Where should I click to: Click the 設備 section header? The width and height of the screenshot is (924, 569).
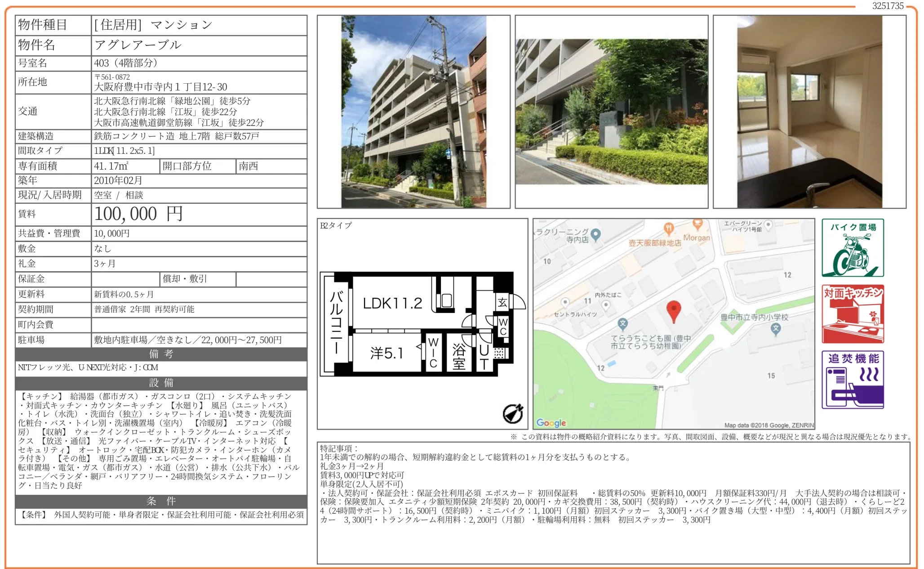[161, 383]
